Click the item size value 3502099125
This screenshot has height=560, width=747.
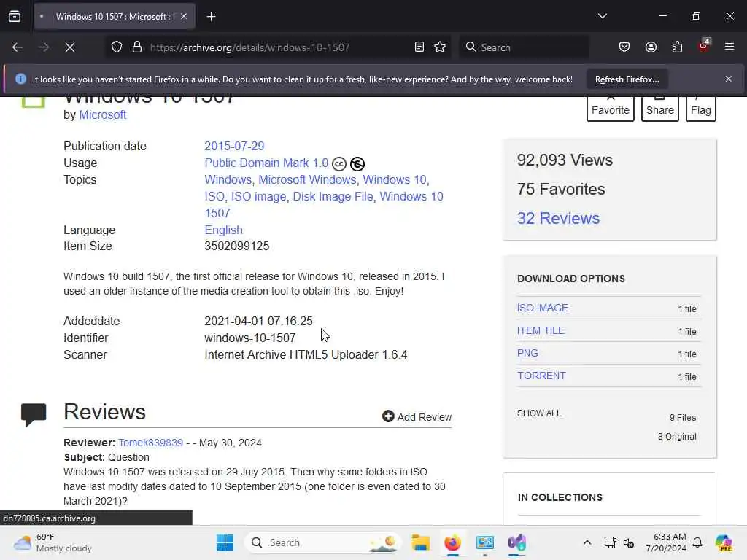[x=237, y=246]
